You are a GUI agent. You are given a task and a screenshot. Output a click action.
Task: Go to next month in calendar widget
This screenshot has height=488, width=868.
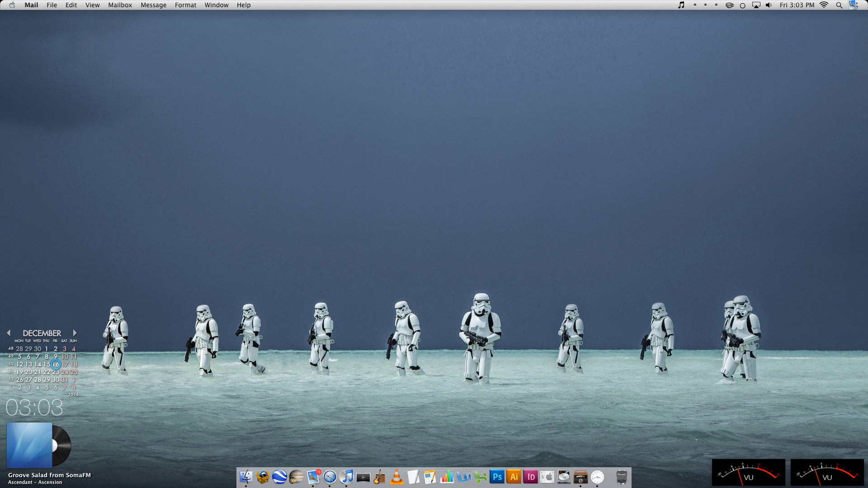(75, 333)
